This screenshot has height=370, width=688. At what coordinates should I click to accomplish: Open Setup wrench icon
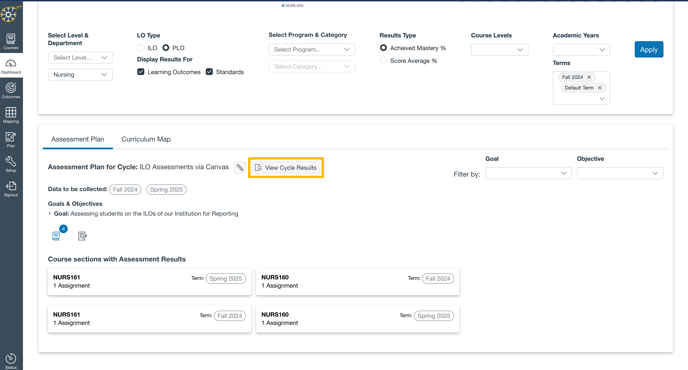click(x=11, y=164)
